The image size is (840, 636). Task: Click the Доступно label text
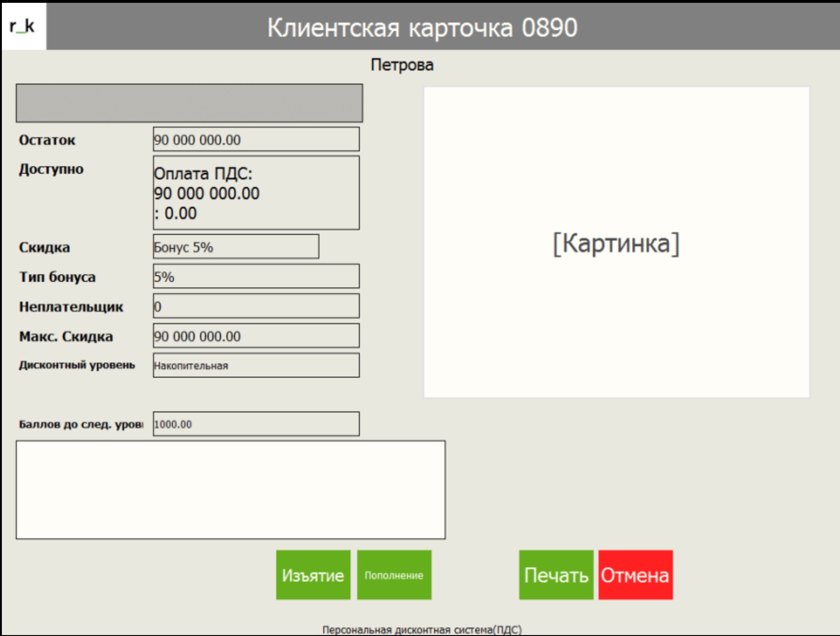(51, 169)
